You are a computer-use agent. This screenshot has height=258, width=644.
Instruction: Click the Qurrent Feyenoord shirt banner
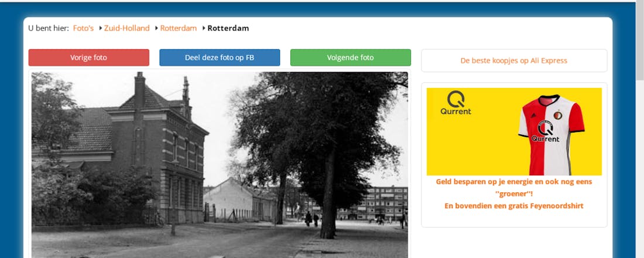[x=514, y=132]
